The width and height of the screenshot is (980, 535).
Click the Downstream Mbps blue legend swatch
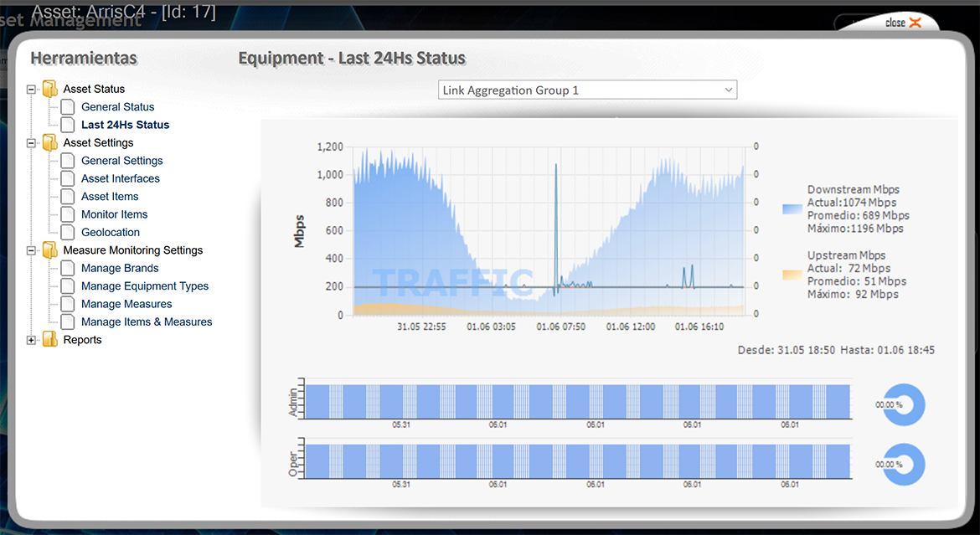(792, 210)
